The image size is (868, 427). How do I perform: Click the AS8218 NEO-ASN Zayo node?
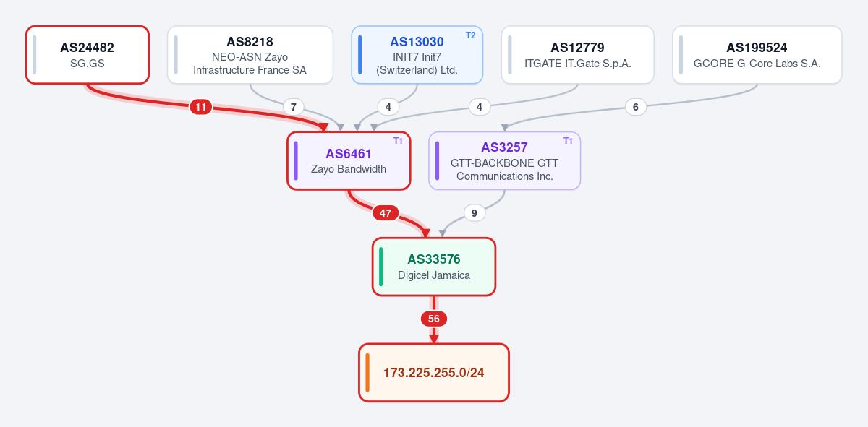click(250, 55)
